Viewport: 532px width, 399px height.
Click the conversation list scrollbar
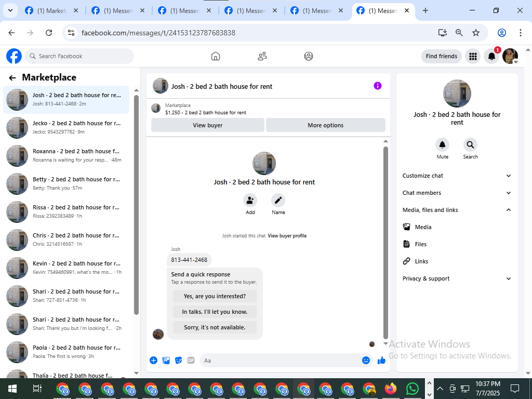137,205
